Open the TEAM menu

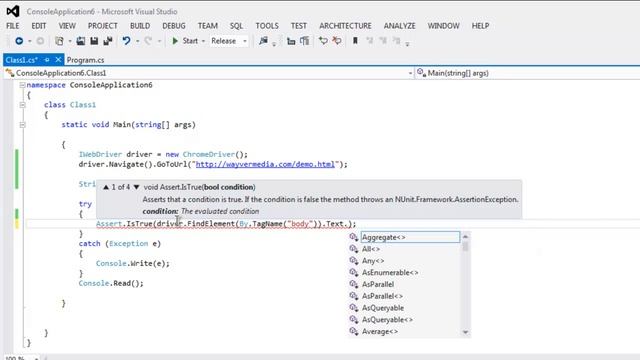coord(208,26)
